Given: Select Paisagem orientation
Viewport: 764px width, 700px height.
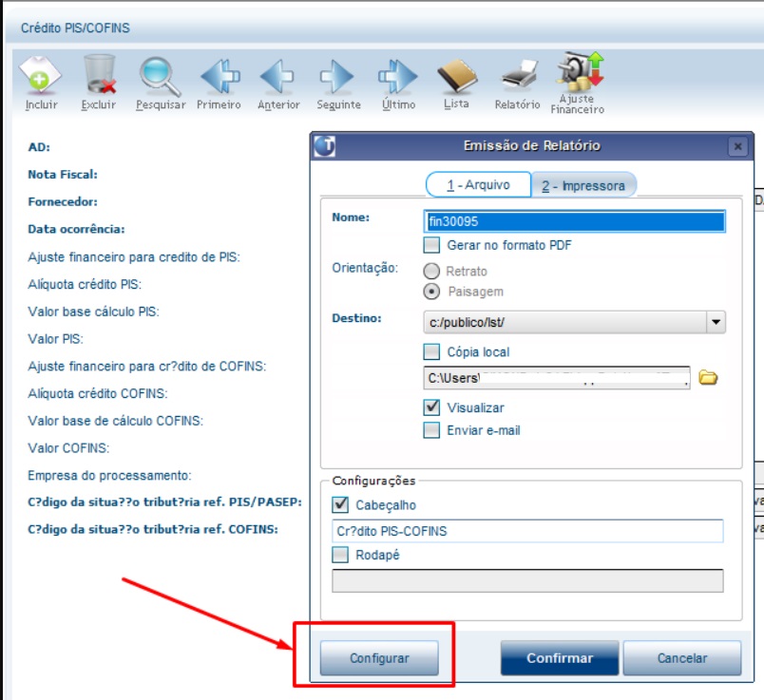Looking at the screenshot, I should pos(431,292).
